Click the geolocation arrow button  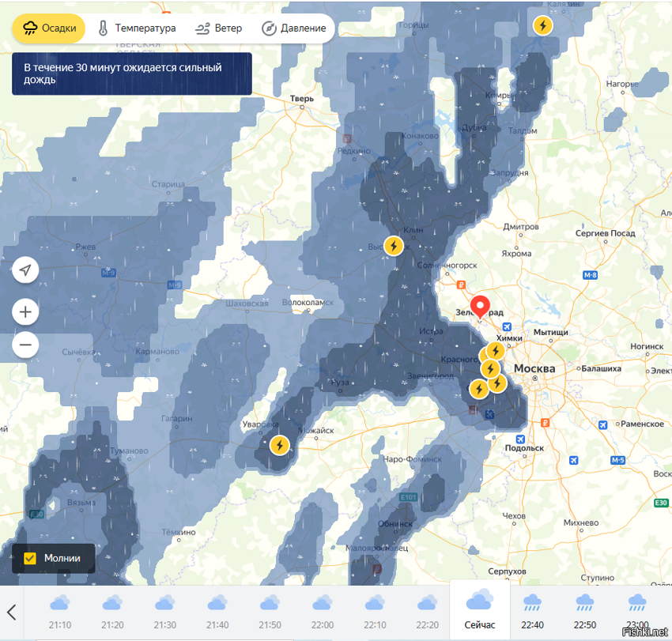click(25, 270)
